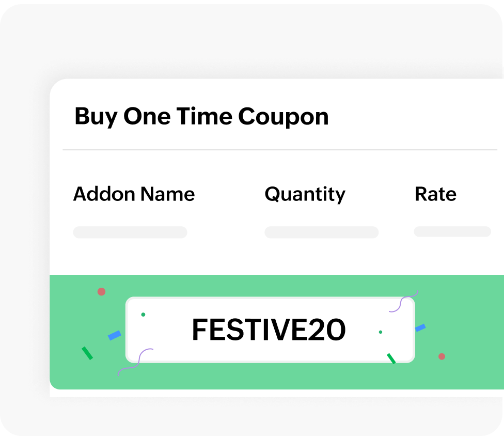Click purple squiggle at coupon box's upper-right corner
504x437 pixels.
pos(403,302)
